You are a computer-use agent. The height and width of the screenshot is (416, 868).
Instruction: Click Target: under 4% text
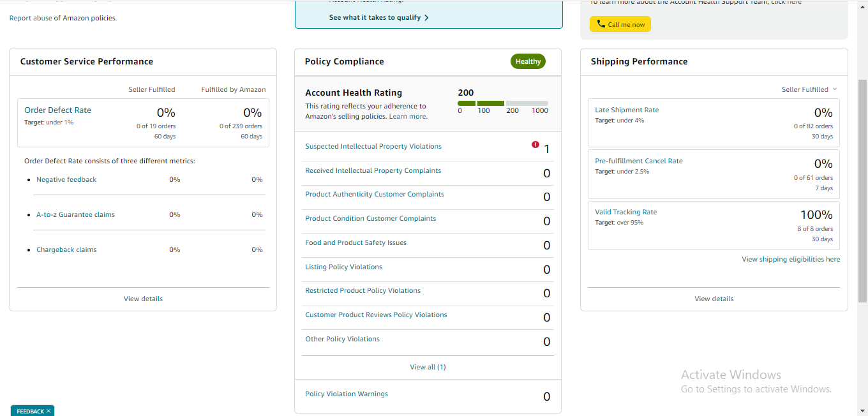click(619, 121)
